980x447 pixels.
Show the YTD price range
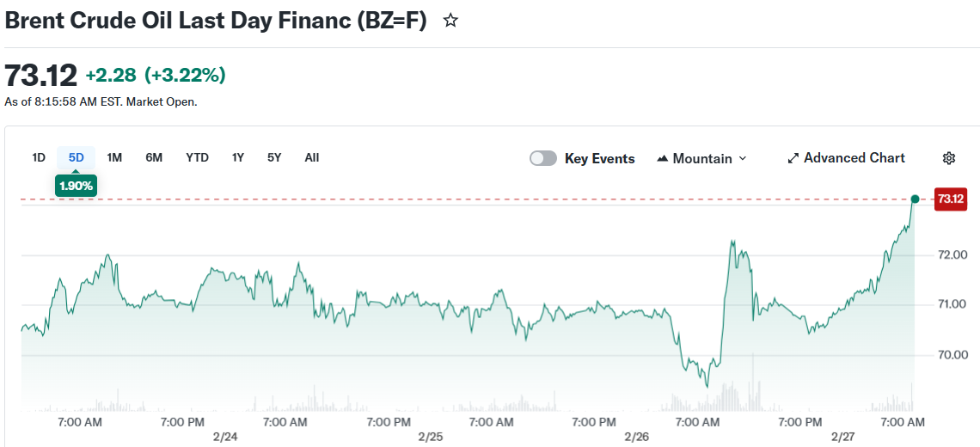pyautogui.click(x=197, y=157)
